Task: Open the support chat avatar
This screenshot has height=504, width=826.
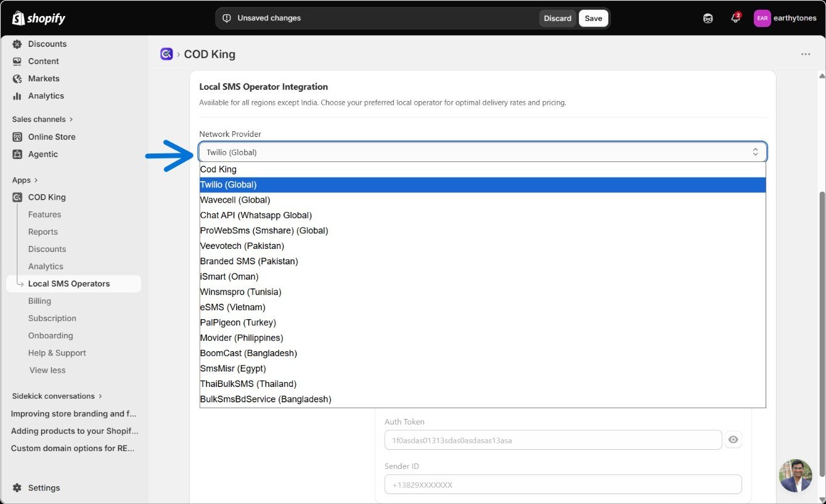Action: [x=795, y=475]
